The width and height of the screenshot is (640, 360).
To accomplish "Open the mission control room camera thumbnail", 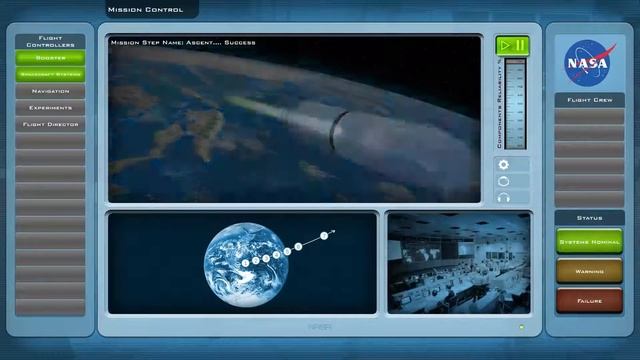I will click(459, 263).
